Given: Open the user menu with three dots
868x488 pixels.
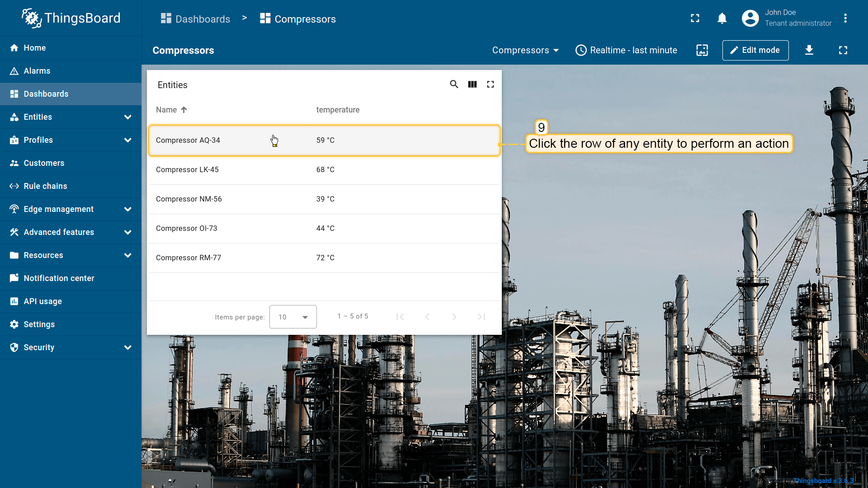Looking at the screenshot, I should click(x=845, y=19).
